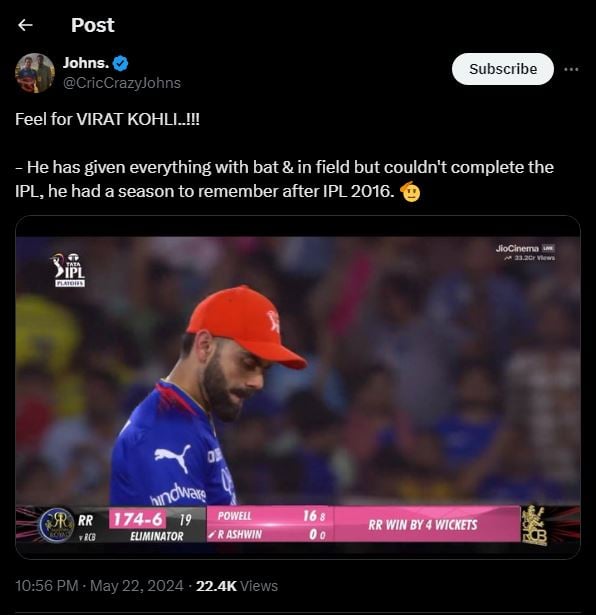Click the JioCinema Live watermark
The image size is (596, 615).
click(x=525, y=252)
